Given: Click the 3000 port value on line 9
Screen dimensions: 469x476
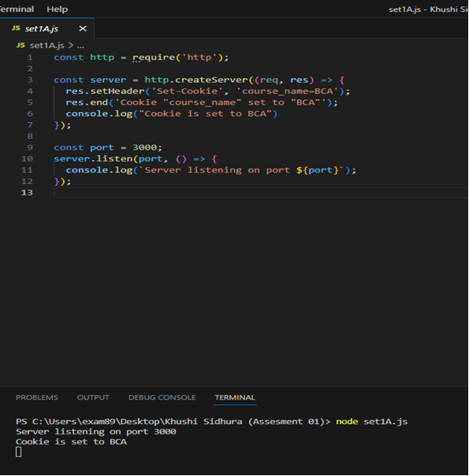Looking at the screenshot, I should (x=144, y=147).
